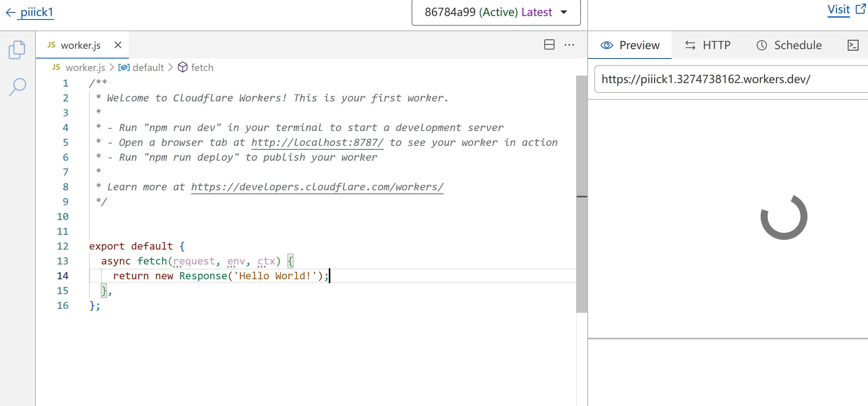The height and width of the screenshot is (406, 868).
Task: Switch to the Schedule tab
Action: pyautogui.click(x=789, y=45)
